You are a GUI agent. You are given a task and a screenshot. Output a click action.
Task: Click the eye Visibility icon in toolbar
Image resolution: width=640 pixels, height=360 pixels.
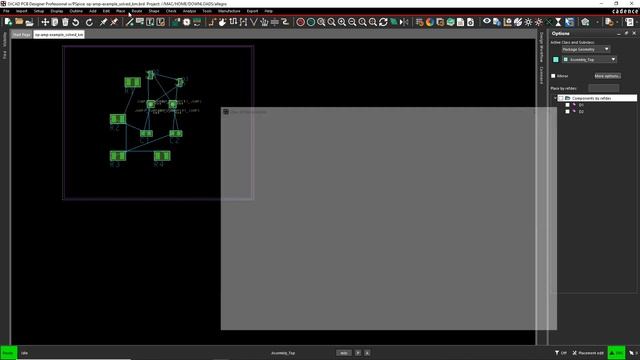tap(487, 22)
